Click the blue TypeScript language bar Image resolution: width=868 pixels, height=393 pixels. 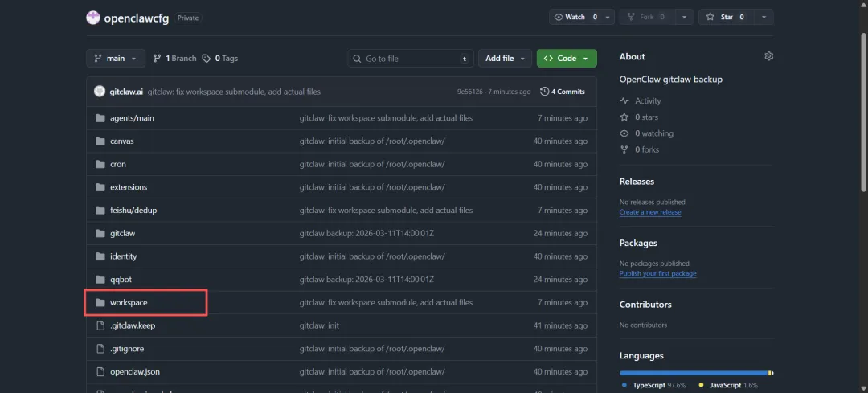click(693, 373)
